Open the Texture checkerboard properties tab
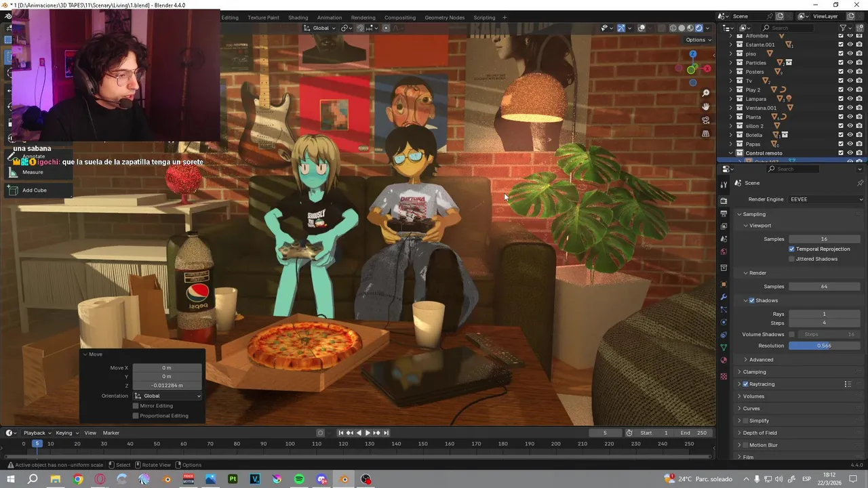The image size is (868, 488). click(x=724, y=375)
